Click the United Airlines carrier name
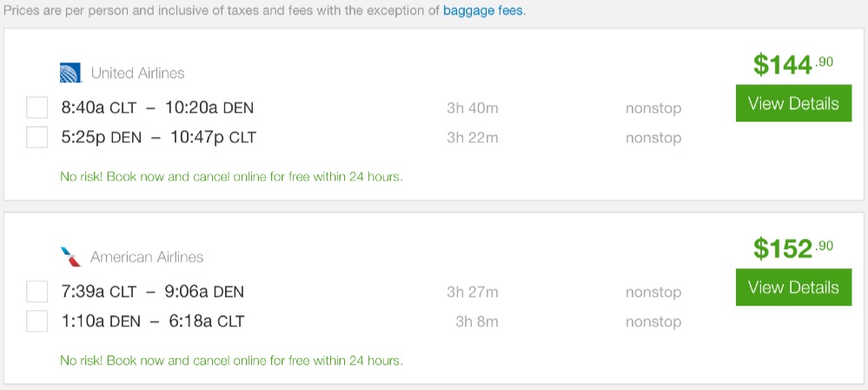Image resolution: width=868 pixels, height=390 pixels. (137, 73)
